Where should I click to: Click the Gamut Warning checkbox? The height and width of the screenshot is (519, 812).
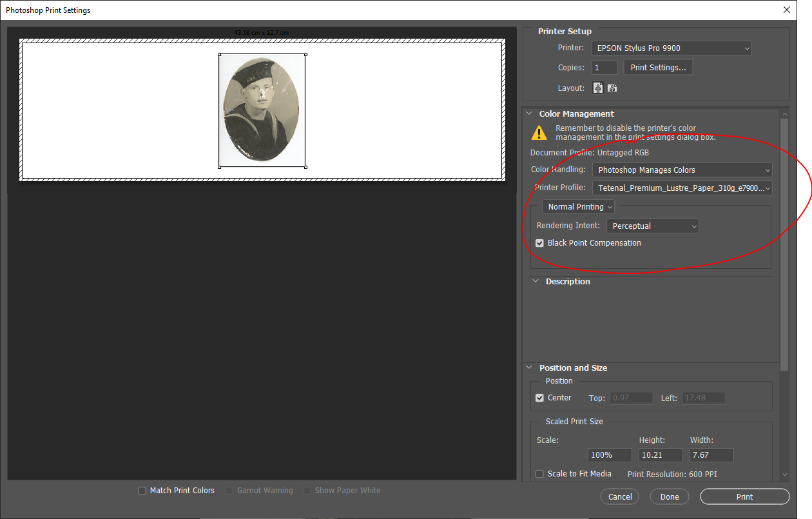click(229, 491)
